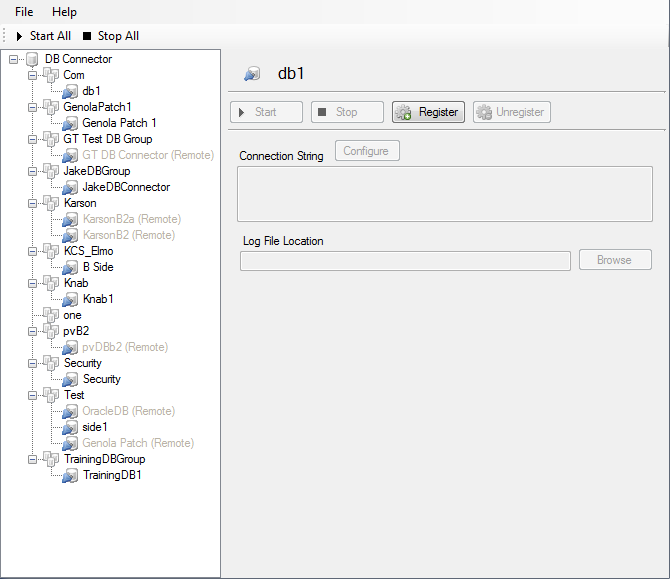Select side1 connector under Test
The height and width of the screenshot is (579, 670).
95,427
